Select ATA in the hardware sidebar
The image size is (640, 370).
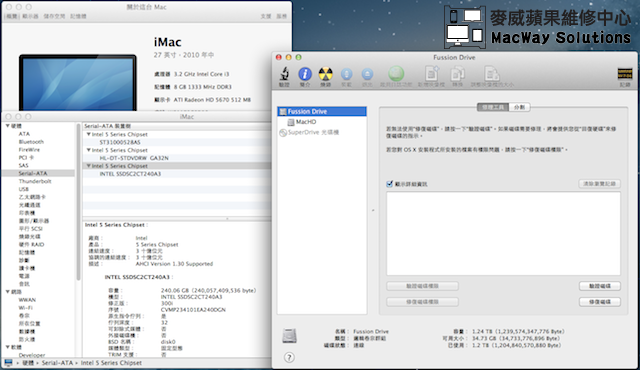24,134
